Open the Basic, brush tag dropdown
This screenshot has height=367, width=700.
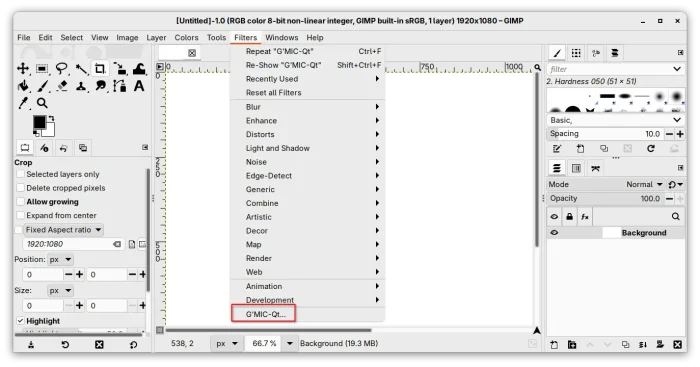[616, 120]
